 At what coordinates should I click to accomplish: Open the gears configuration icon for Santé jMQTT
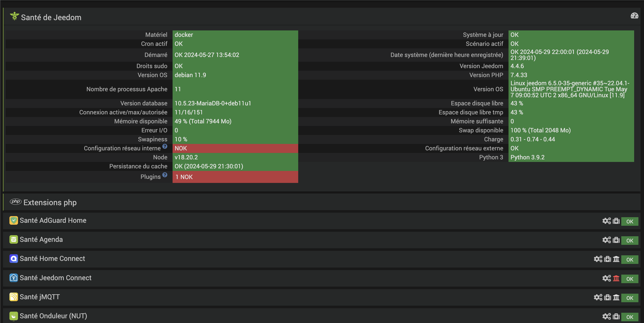pos(598,297)
